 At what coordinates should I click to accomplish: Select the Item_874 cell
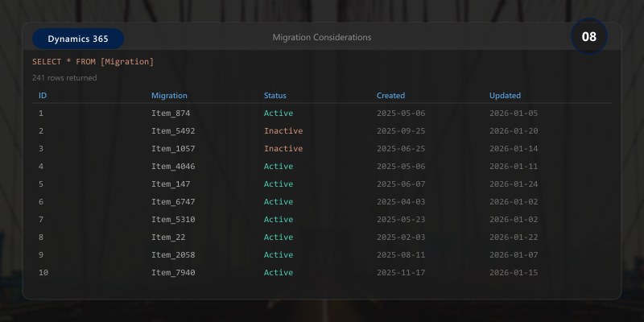[x=171, y=114]
